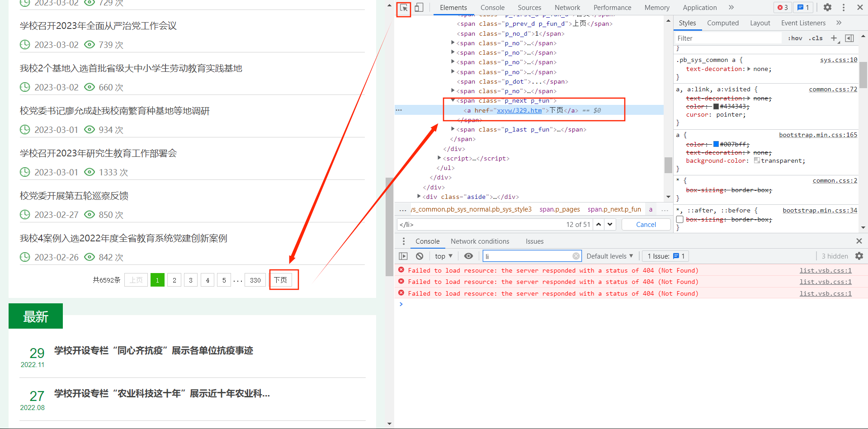Click the Styles Filter input field
Viewport: 868px width, 429px height.
tap(728, 38)
